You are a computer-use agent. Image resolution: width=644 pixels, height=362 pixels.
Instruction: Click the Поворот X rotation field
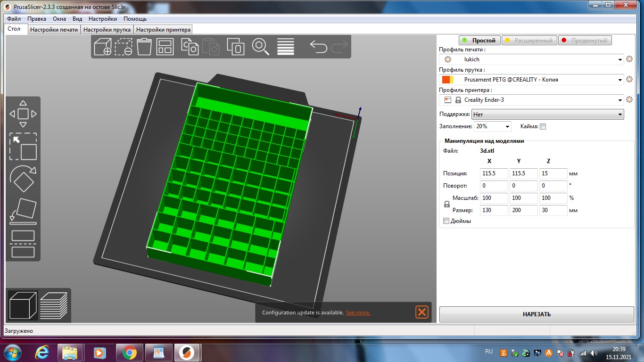[494, 186]
